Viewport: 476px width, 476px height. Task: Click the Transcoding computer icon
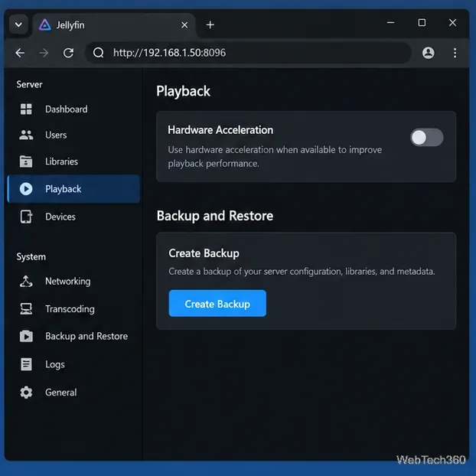(x=26, y=309)
